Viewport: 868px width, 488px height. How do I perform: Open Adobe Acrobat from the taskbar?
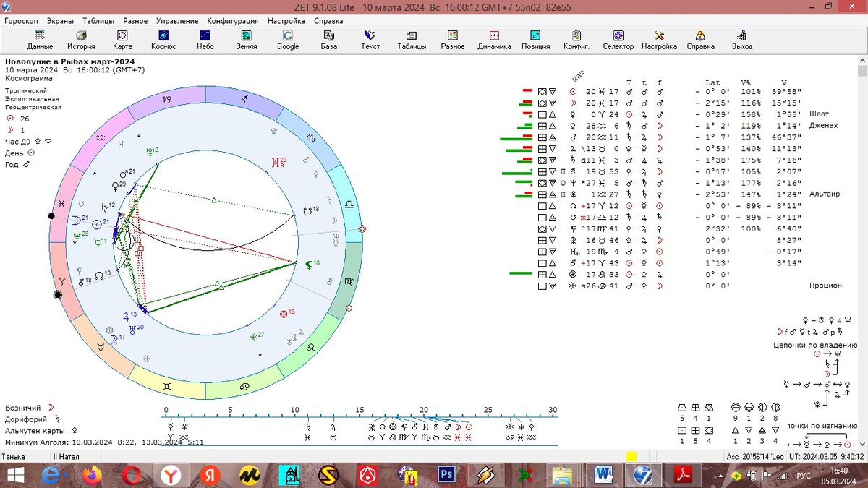683,475
